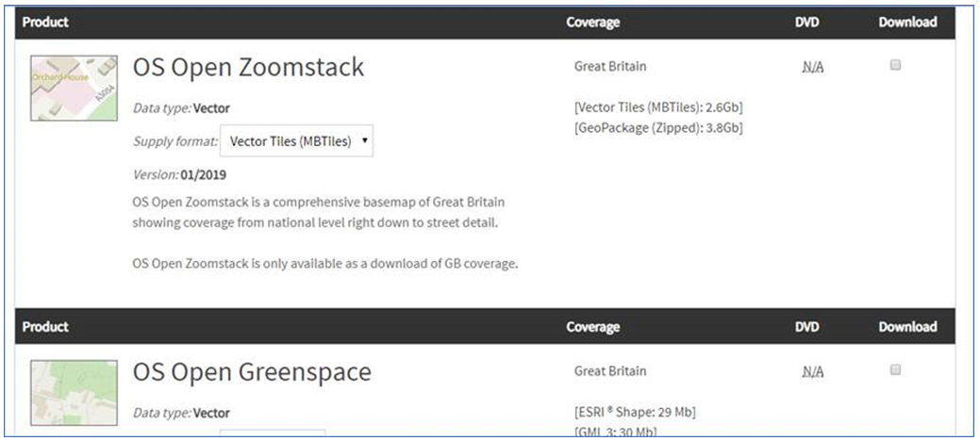
Task: Click the N/A DVD label for Zoomstack
Action: [x=812, y=67]
